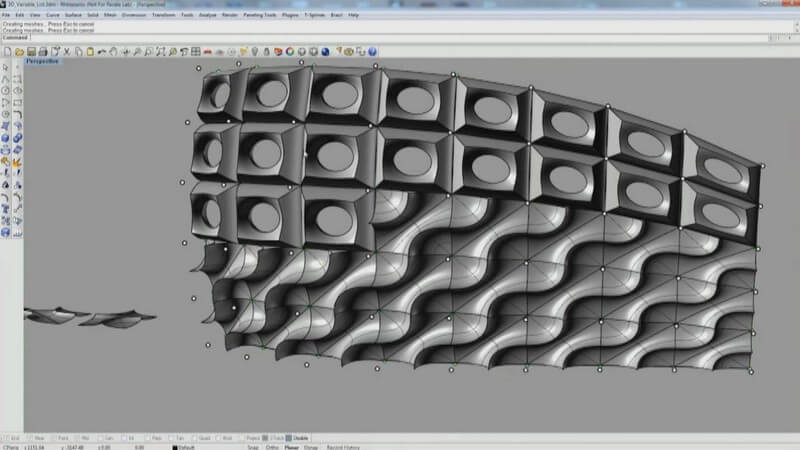
Task: Open the Transform menu
Action: point(164,16)
